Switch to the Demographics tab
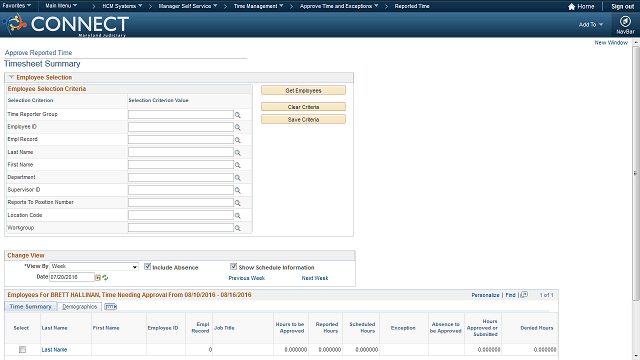 click(x=80, y=307)
